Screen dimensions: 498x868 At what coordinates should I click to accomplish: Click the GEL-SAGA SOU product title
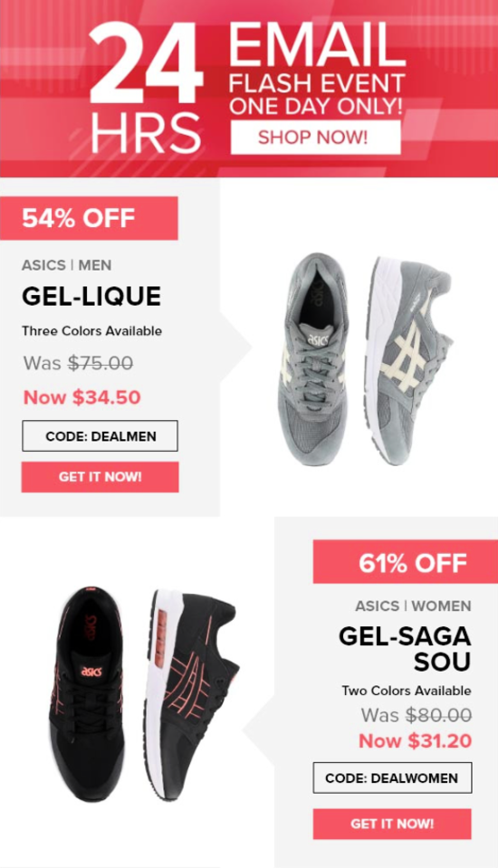[x=405, y=649]
